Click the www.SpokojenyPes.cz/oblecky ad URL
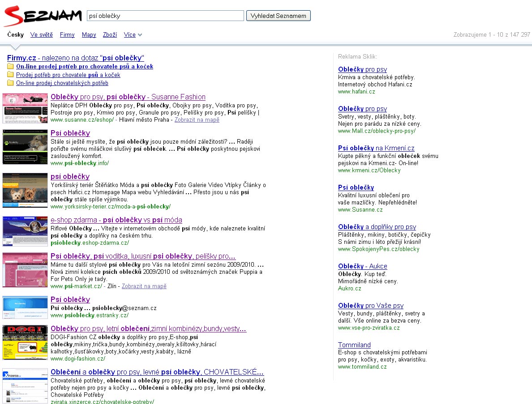 (379, 249)
